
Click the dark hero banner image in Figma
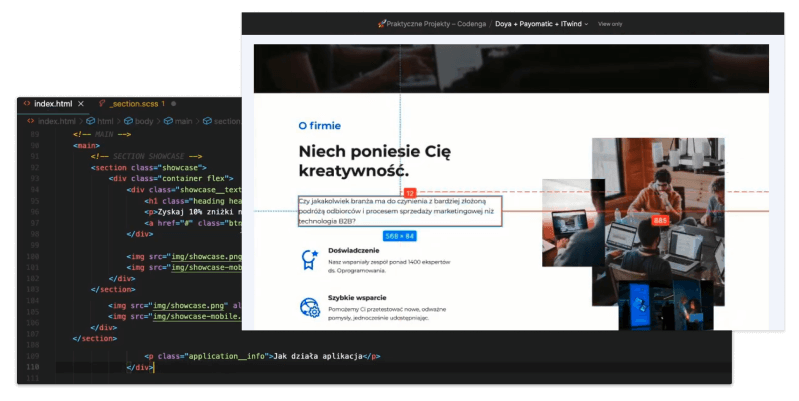click(x=511, y=68)
